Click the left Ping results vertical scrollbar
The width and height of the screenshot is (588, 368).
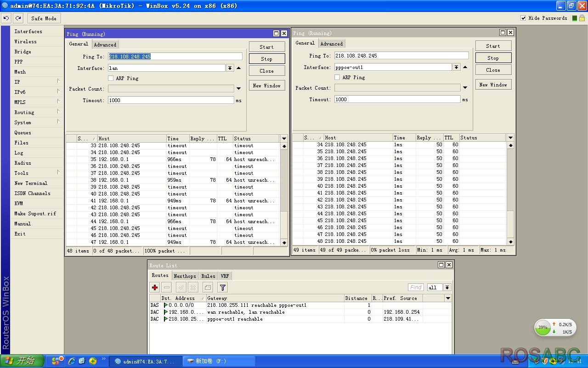pyautogui.click(x=284, y=194)
